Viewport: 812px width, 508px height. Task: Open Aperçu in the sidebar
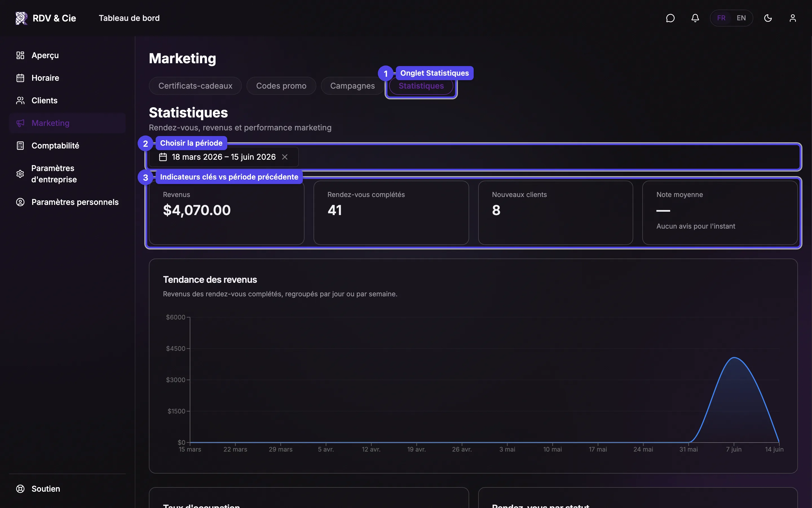[67, 55]
